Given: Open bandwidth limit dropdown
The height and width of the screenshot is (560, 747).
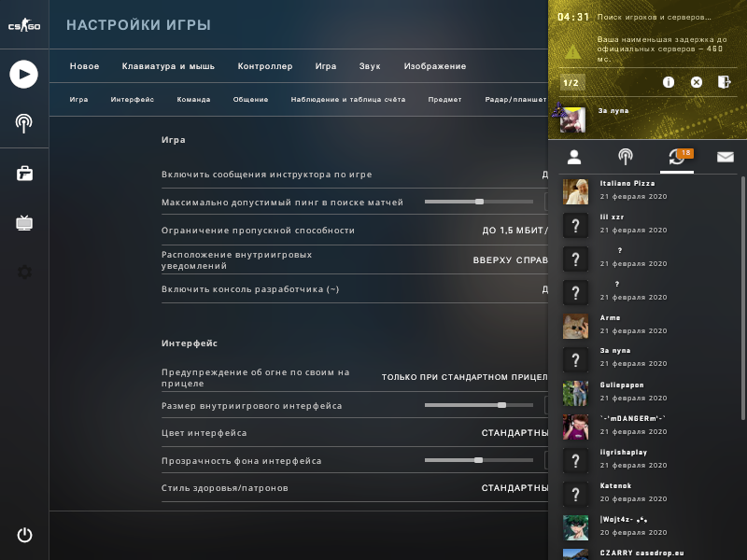Looking at the screenshot, I should point(514,231).
